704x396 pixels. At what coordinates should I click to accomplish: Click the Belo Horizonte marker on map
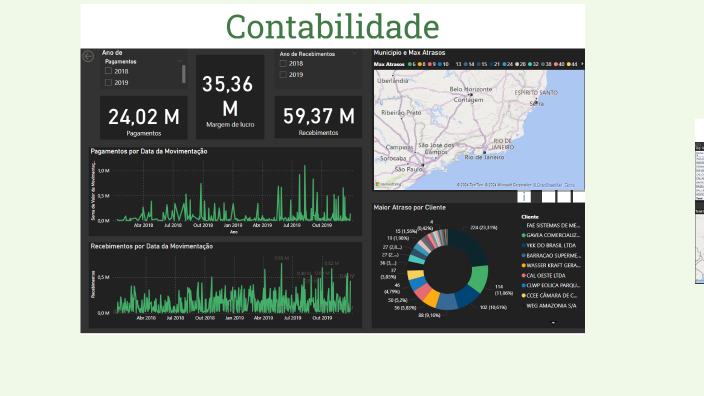[471, 95]
